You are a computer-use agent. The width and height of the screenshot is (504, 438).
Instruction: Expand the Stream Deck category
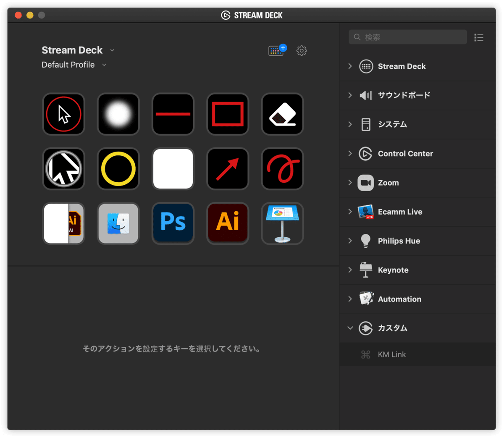tap(350, 66)
